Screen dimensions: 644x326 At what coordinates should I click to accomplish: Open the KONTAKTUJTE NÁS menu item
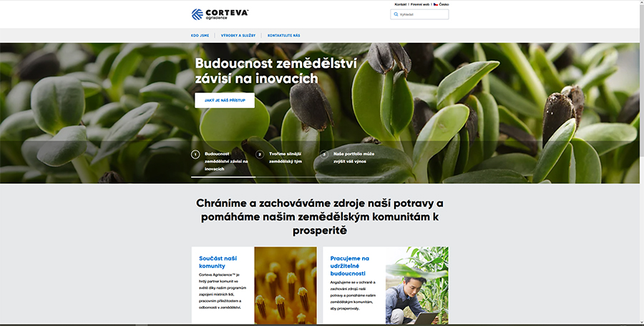tap(284, 36)
